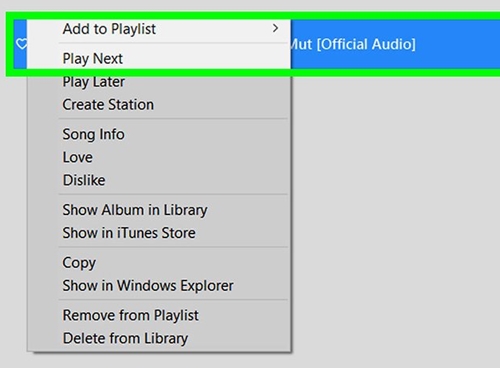Click the heart icon beside the song
Image resolution: width=500 pixels, height=368 pixels.
[x=21, y=44]
